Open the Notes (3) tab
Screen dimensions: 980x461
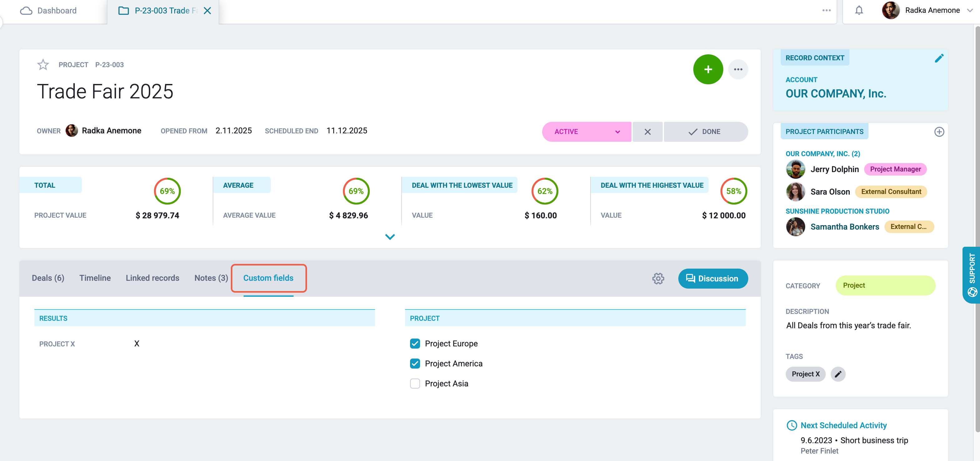(x=211, y=278)
